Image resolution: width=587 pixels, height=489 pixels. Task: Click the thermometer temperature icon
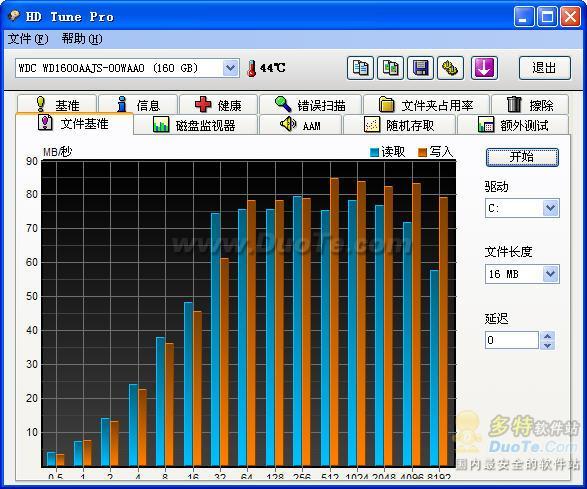pos(252,69)
